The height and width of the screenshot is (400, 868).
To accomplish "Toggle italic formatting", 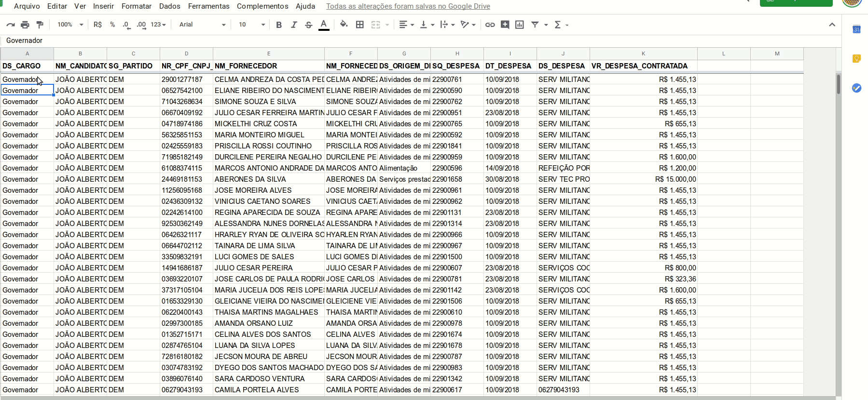I will pos(294,25).
